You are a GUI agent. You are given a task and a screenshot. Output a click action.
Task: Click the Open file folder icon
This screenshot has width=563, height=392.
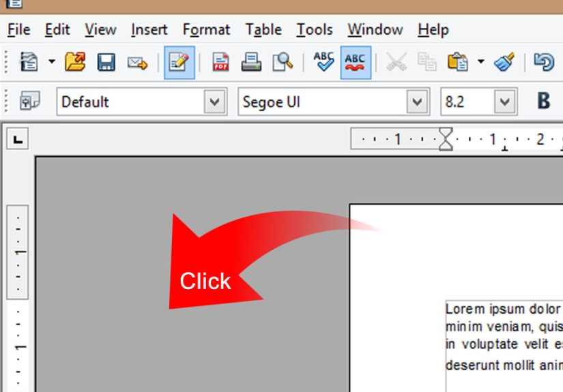tap(75, 62)
